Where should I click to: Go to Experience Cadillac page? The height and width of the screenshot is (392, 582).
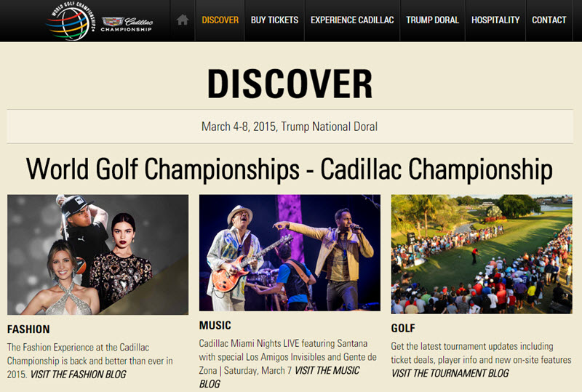352,20
